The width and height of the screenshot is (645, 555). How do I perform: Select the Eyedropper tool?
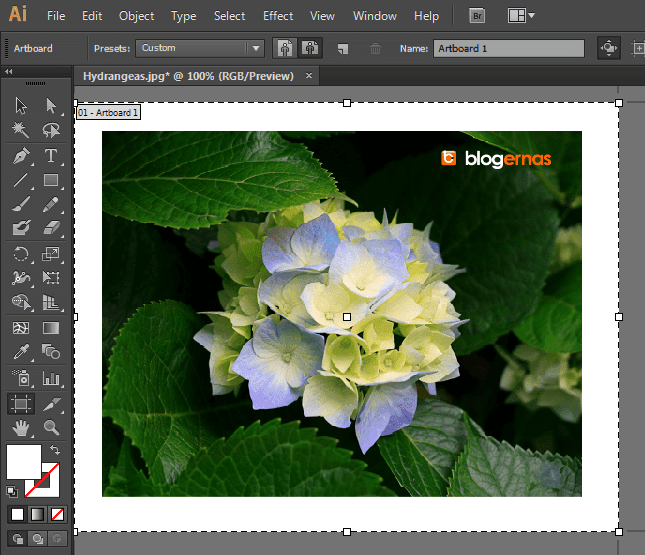coord(21,352)
